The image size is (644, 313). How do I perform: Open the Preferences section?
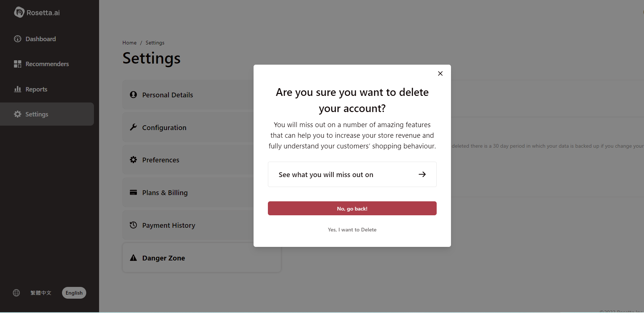(188, 160)
